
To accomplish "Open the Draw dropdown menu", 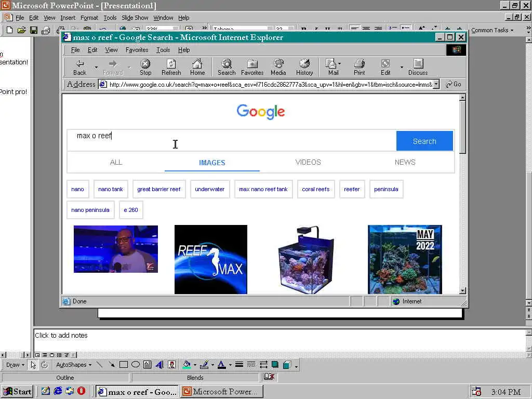I will pos(15,365).
